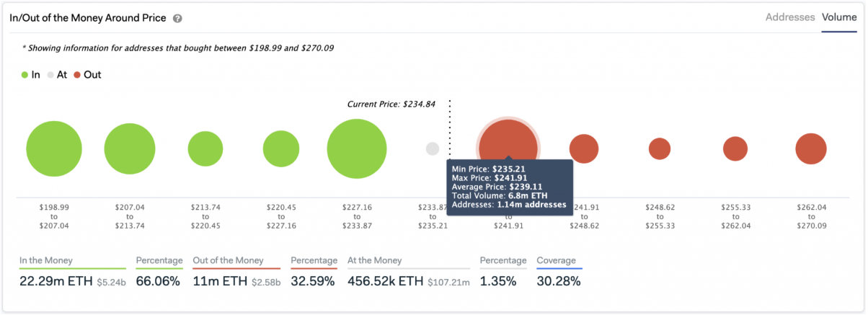Click the $262.04 to $270.09 red bubble
Image resolution: width=868 pixels, height=315 pixels.
pos(810,149)
